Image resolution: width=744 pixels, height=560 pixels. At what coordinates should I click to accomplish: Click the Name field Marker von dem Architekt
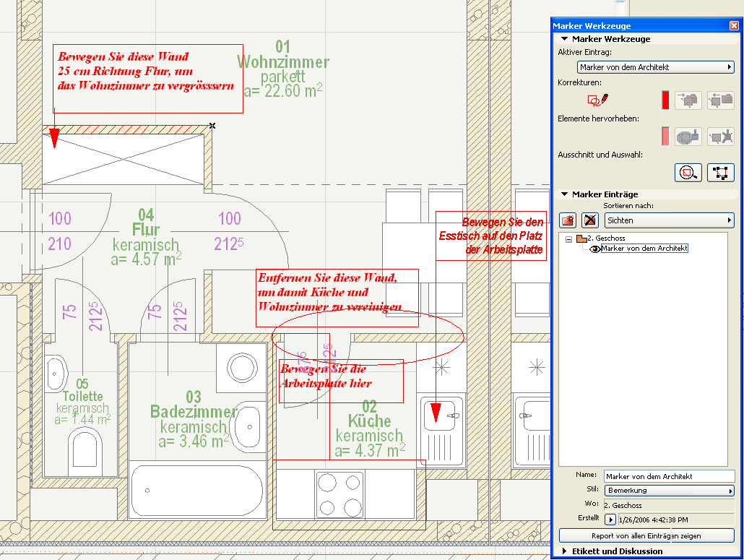click(669, 476)
